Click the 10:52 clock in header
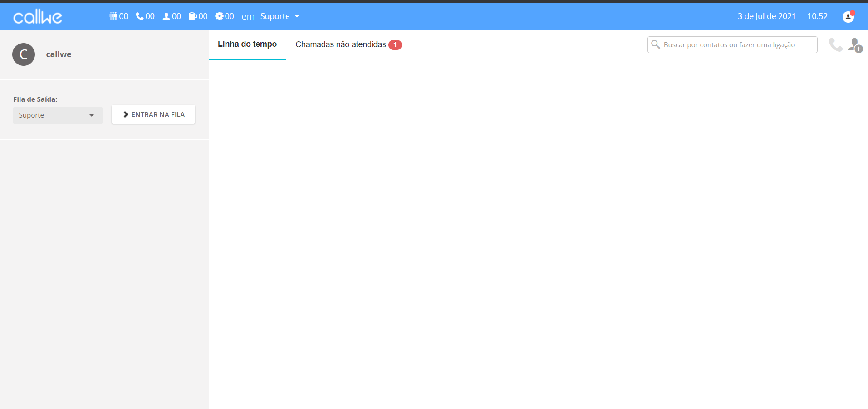 [x=817, y=16]
